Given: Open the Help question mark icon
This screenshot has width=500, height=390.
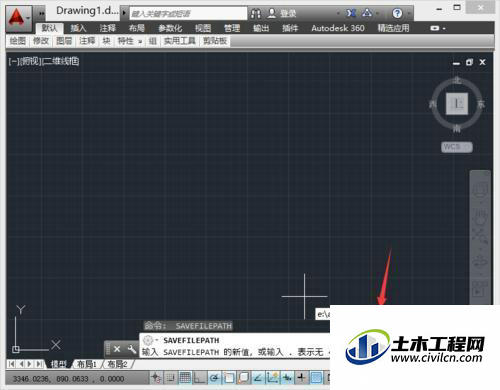Looking at the screenshot, I should point(397,13).
